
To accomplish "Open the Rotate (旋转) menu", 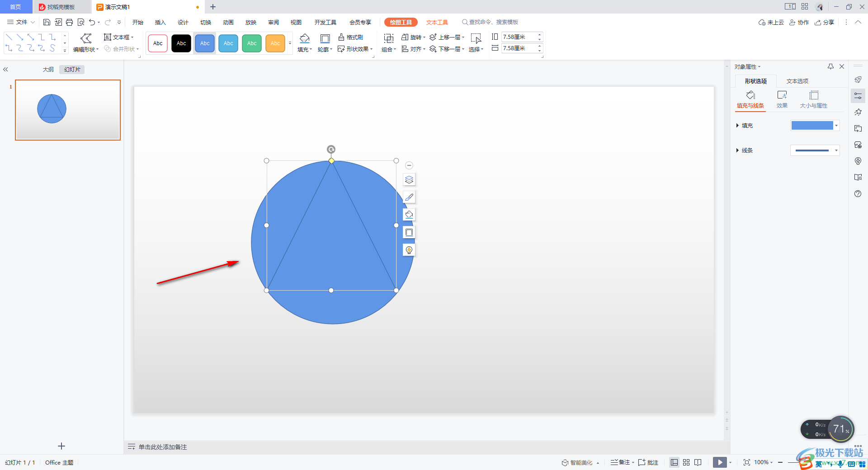I will pyautogui.click(x=413, y=37).
